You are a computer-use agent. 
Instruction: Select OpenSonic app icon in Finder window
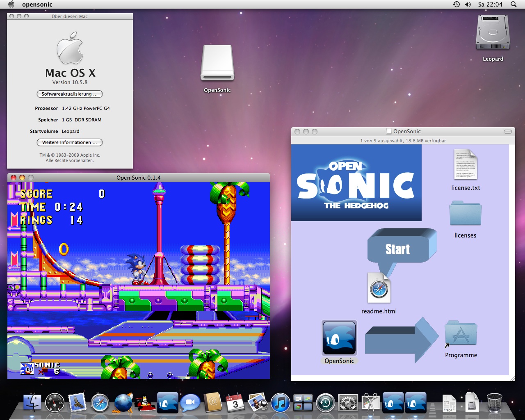(x=339, y=338)
